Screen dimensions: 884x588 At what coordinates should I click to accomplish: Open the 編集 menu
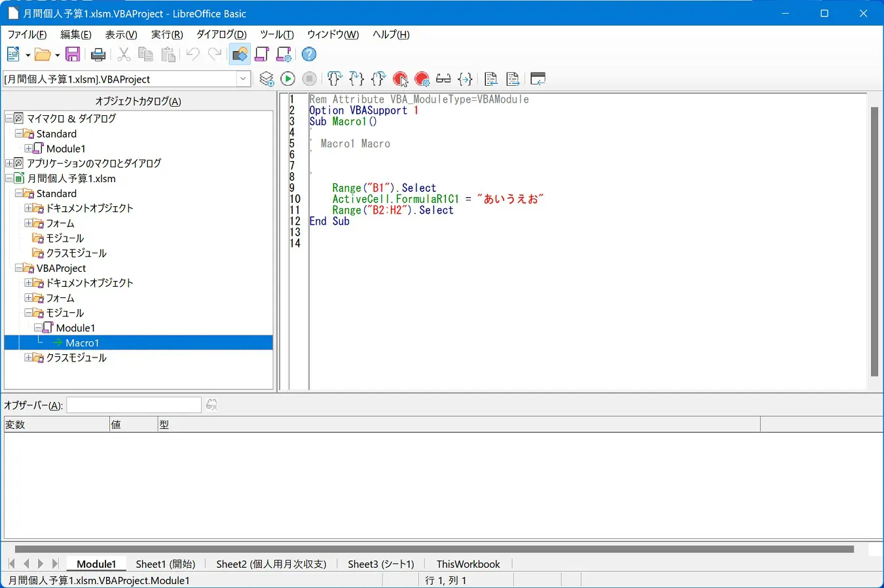[x=76, y=35]
